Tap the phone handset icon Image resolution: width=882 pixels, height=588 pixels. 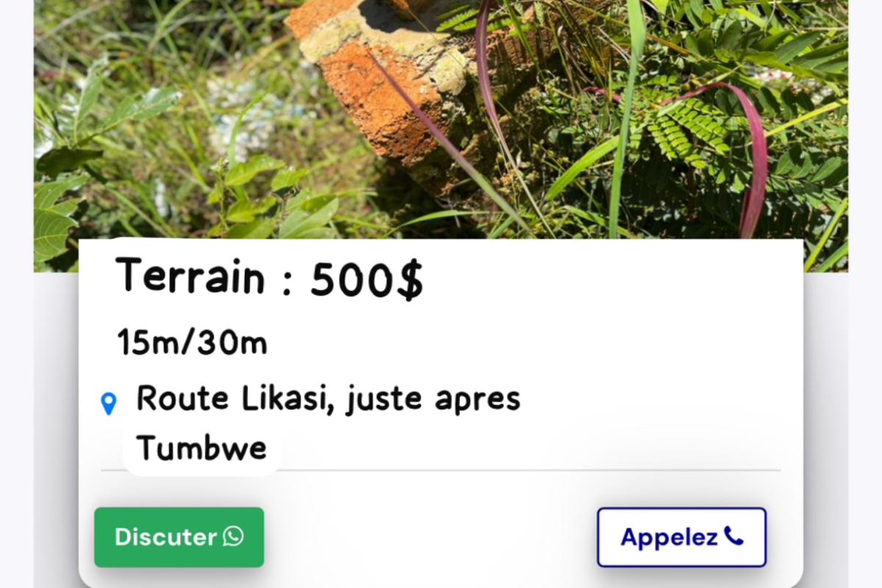tap(734, 536)
